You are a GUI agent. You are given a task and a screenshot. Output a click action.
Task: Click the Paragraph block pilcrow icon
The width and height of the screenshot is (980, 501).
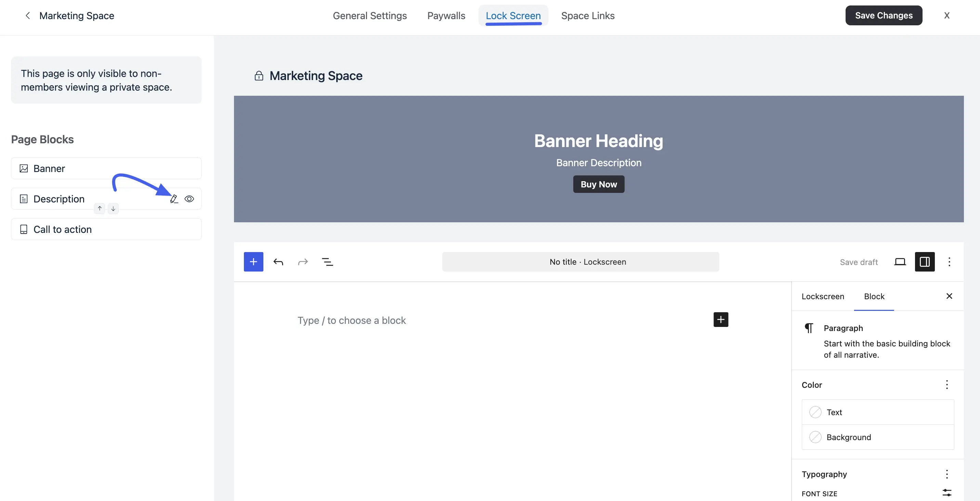(808, 328)
